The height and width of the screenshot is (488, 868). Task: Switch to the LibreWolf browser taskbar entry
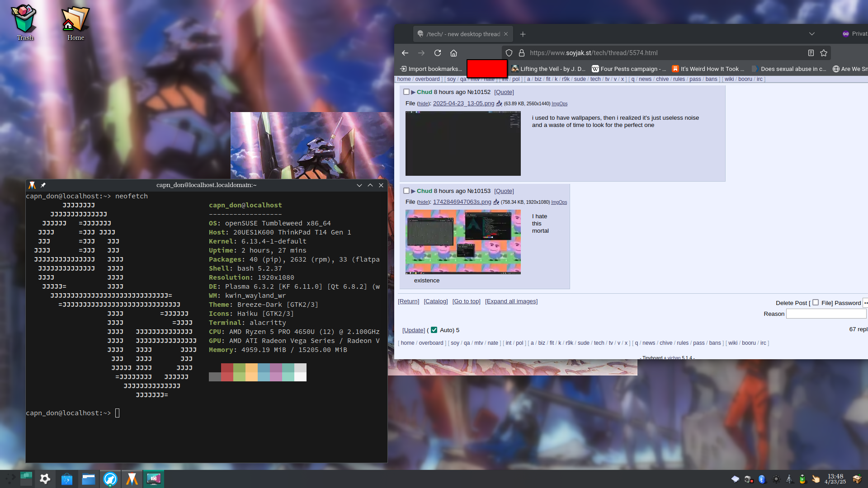pyautogui.click(x=110, y=479)
